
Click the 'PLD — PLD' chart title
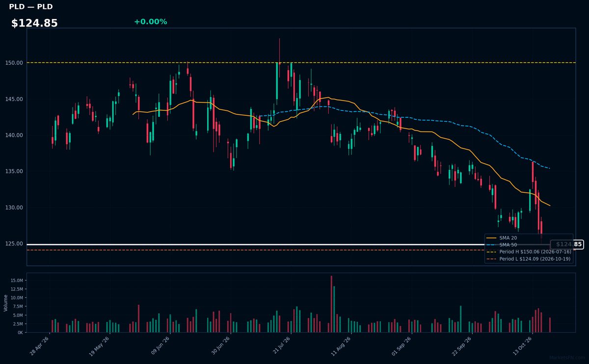coord(31,7)
